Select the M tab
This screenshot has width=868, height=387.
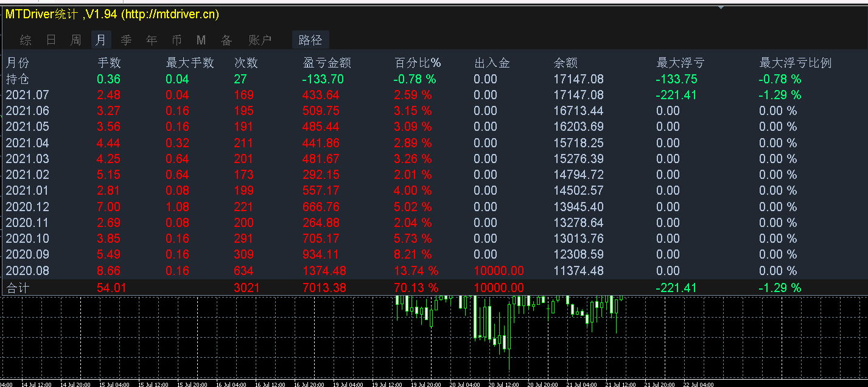[x=201, y=40]
